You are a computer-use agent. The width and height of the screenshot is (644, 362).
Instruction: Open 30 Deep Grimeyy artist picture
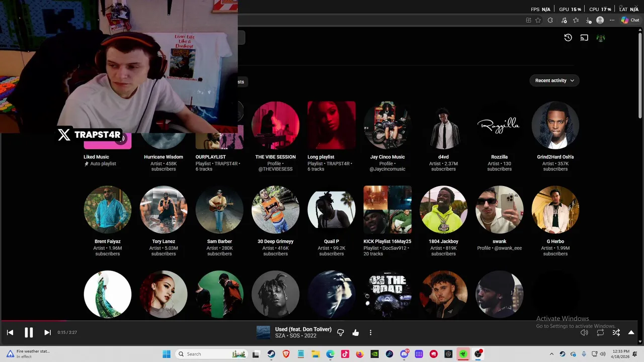pos(275,210)
